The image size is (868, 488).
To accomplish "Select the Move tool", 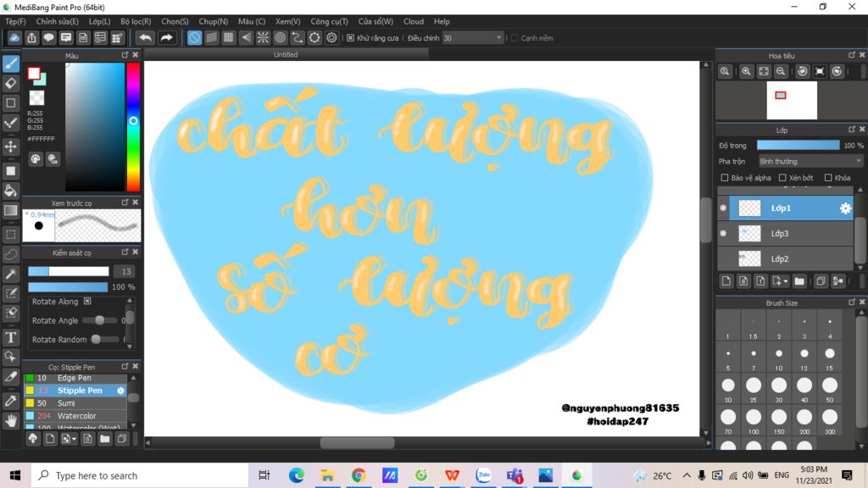I will click(x=11, y=147).
